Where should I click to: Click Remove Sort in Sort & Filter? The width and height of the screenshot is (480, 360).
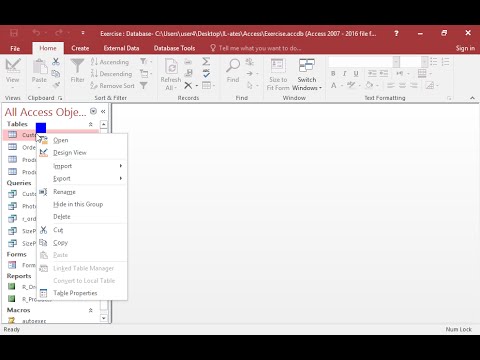112,86
